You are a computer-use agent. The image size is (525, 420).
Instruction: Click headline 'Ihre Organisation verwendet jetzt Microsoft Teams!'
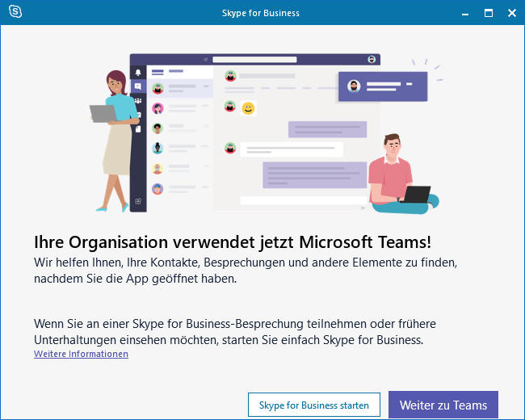tap(233, 241)
